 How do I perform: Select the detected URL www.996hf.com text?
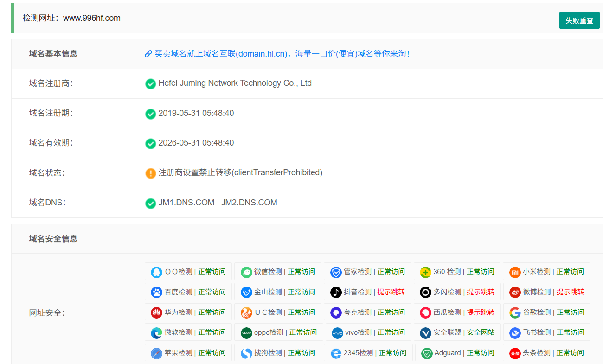pos(92,18)
